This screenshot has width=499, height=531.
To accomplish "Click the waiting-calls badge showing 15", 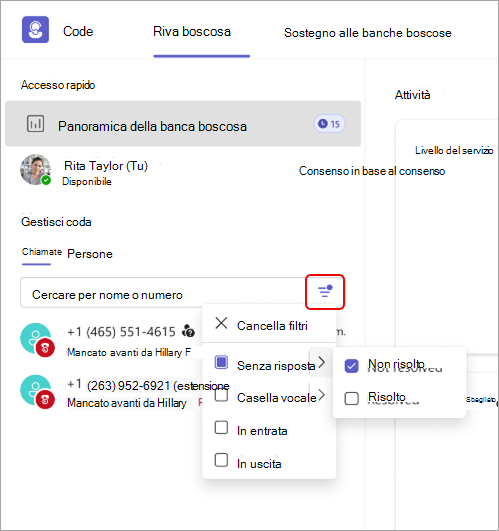I will point(329,124).
